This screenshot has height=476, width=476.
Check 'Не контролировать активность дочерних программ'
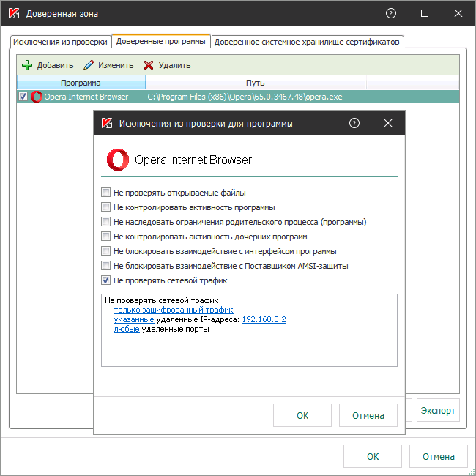point(105,236)
